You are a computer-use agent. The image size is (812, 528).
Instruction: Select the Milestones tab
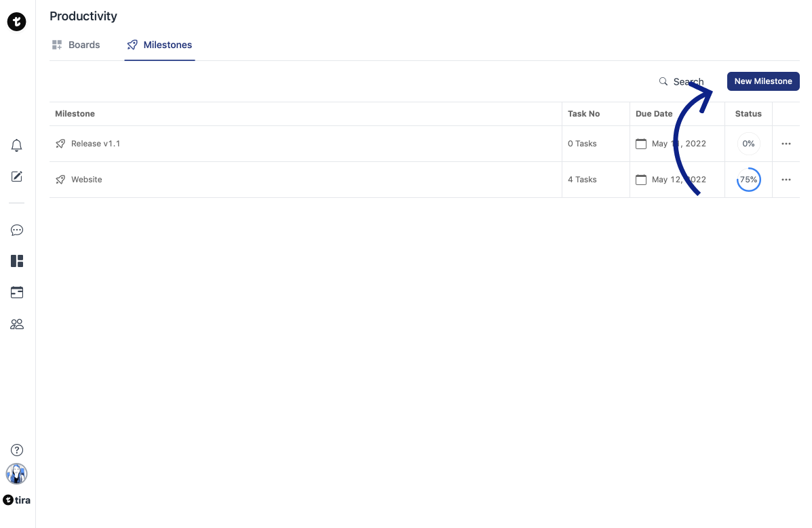click(x=159, y=45)
